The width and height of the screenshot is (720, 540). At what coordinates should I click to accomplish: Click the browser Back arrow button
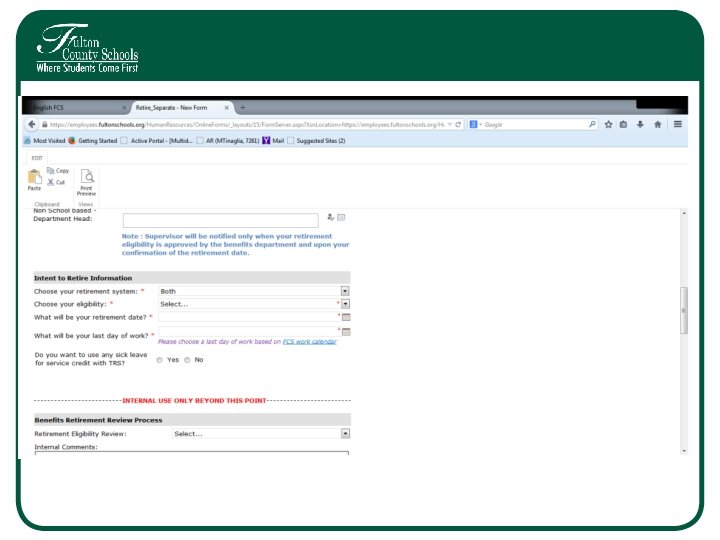(32, 124)
